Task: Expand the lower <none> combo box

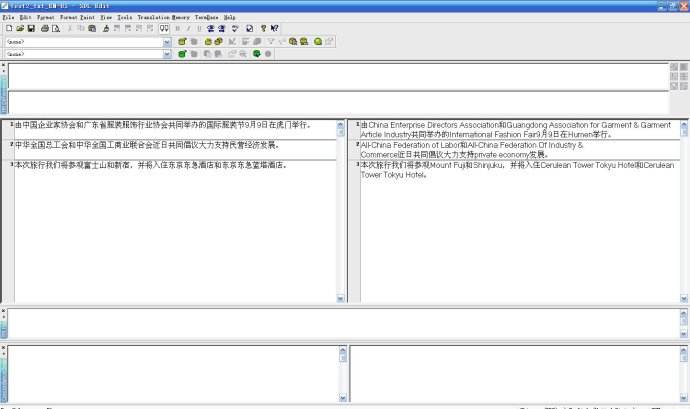Action: (167, 54)
